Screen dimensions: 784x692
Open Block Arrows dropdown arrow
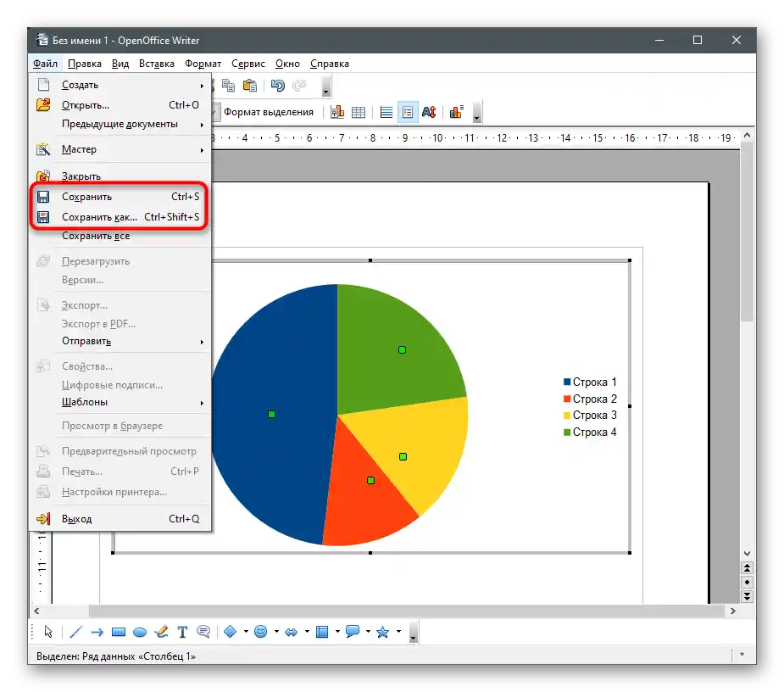pyautogui.click(x=307, y=632)
